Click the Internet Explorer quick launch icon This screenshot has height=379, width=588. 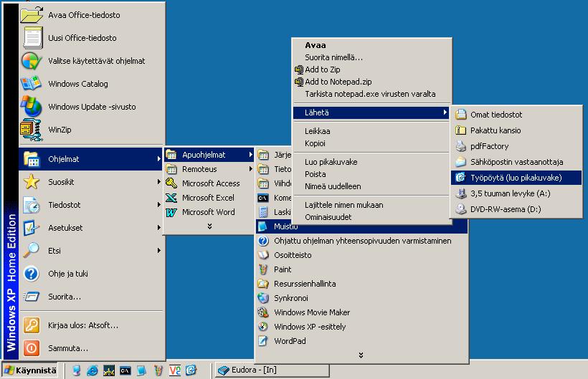[x=93, y=370]
